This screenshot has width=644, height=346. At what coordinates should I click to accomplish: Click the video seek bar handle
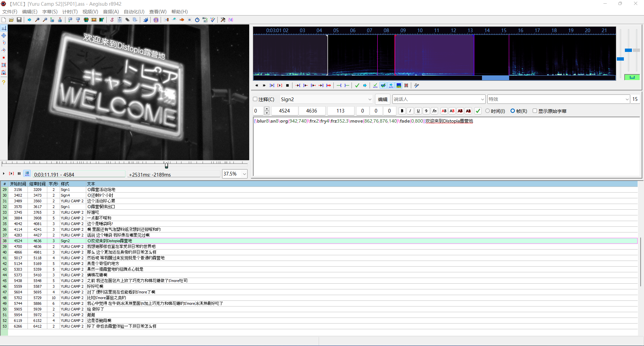click(166, 165)
